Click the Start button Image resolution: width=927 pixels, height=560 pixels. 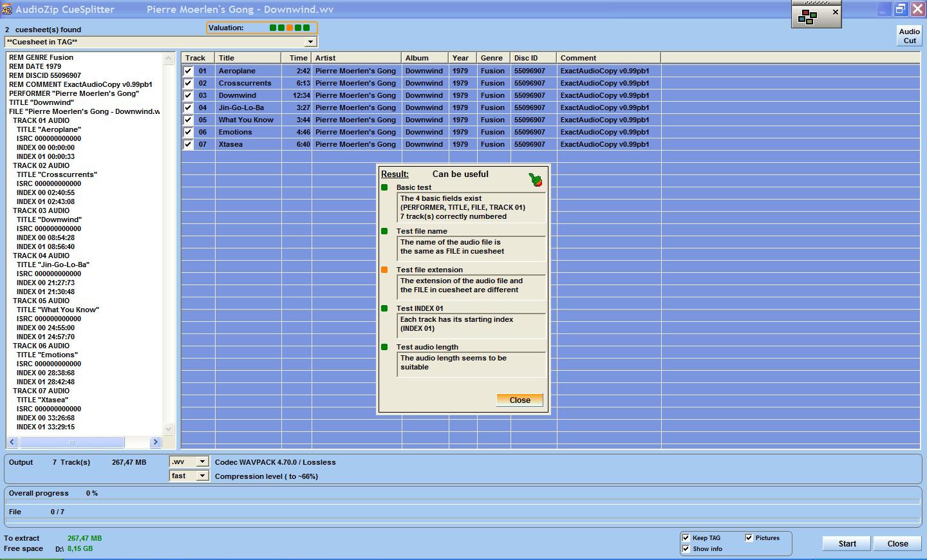coord(847,543)
